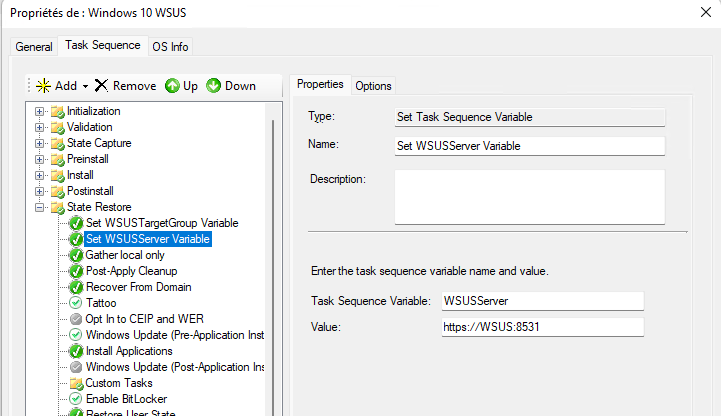
Task: Open the Options sub-tab
Action: pos(373,86)
